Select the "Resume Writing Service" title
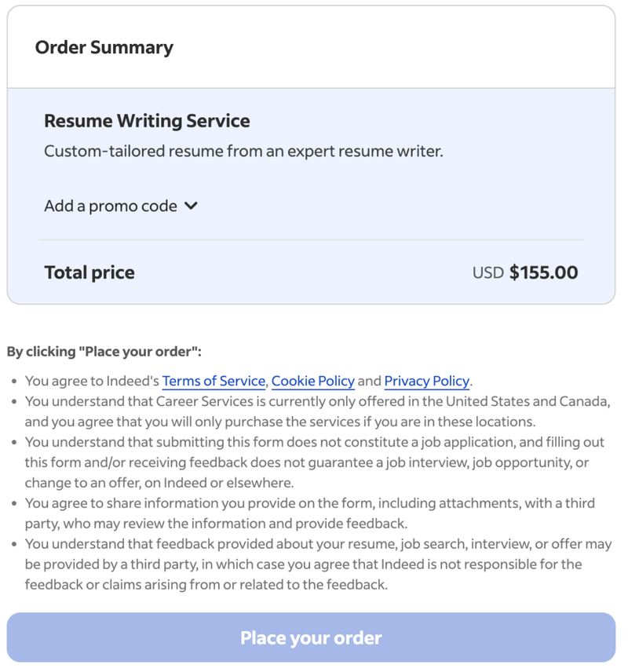The height and width of the screenshot is (672, 628). 146,121
